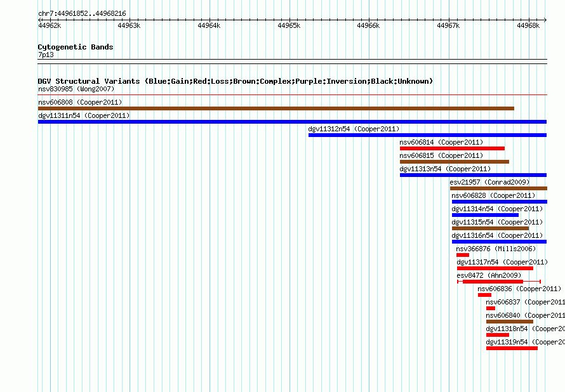This screenshot has height=392, width=565.
Task: Click the nsv830985 (Wong2007) variant label
Action: (x=76, y=89)
